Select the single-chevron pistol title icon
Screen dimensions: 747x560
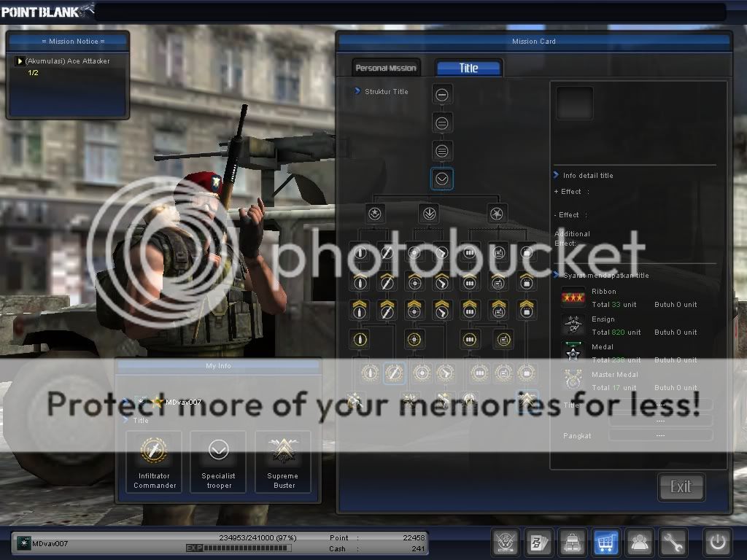coord(442,282)
